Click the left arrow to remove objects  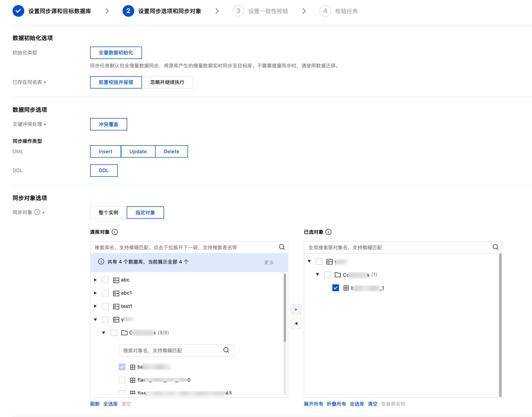click(296, 324)
